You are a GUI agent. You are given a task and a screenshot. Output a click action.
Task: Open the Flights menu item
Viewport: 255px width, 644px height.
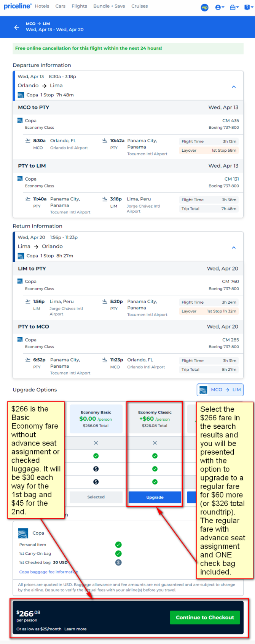point(79,6)
